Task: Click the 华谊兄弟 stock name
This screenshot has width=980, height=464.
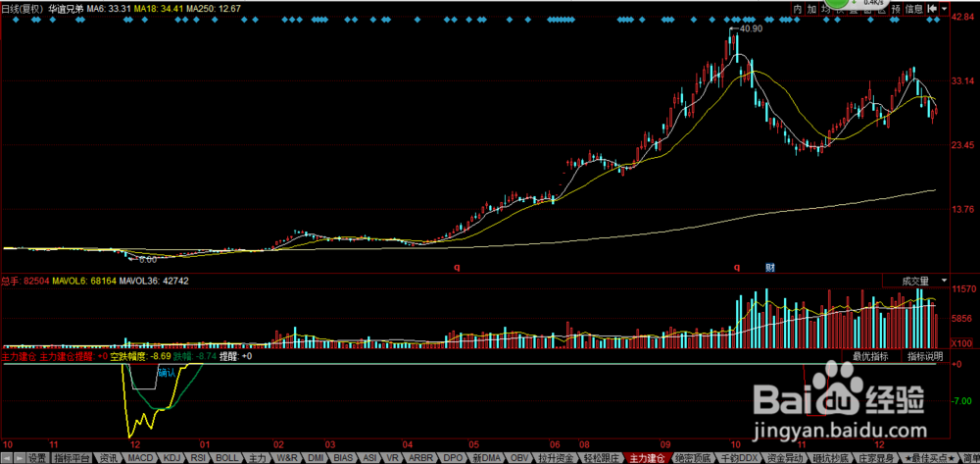Action: point(66,9)
